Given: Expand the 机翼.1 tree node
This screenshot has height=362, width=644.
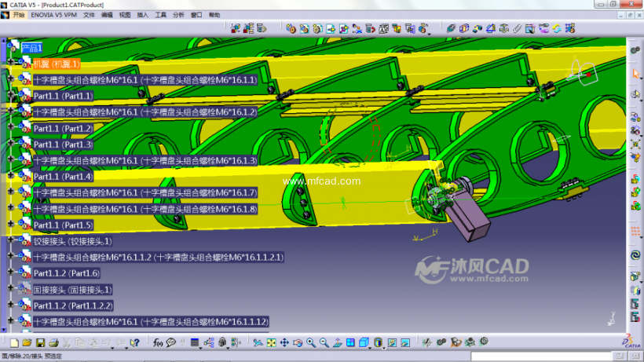Looking at the screenshot, I should click(x=10, y=63).
